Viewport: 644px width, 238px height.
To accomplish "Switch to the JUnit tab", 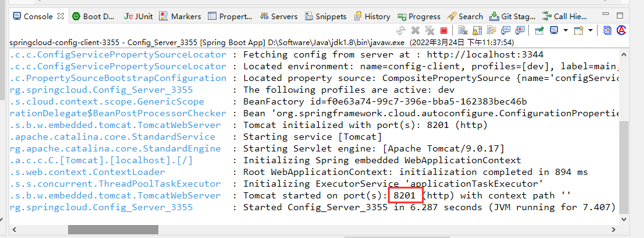I will point(139,17).
